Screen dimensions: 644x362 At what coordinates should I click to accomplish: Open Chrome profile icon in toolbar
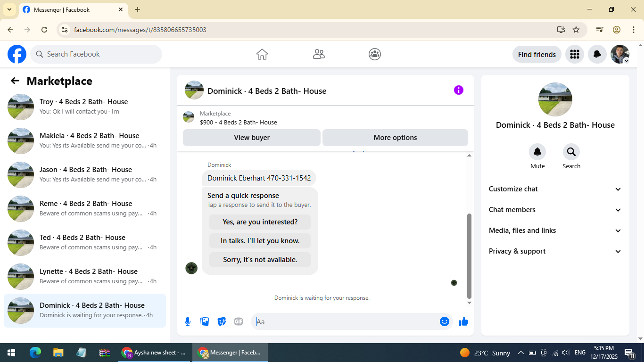[617, 30]
